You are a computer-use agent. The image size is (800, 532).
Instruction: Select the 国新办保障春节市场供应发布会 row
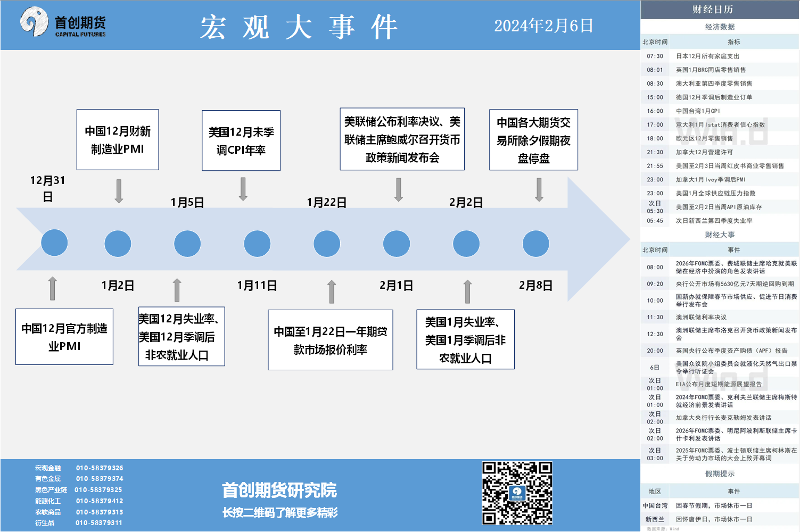pyautogui.click(x=720, y=301)
